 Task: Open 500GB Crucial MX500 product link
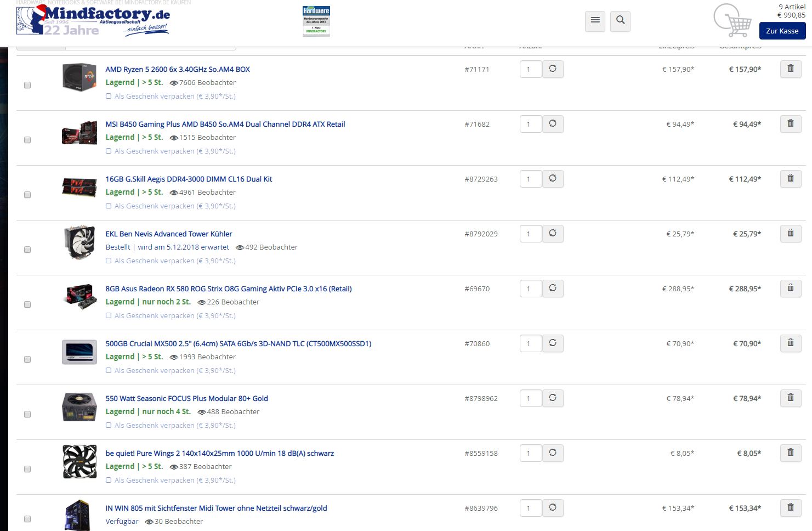click(x=239, y=343)
